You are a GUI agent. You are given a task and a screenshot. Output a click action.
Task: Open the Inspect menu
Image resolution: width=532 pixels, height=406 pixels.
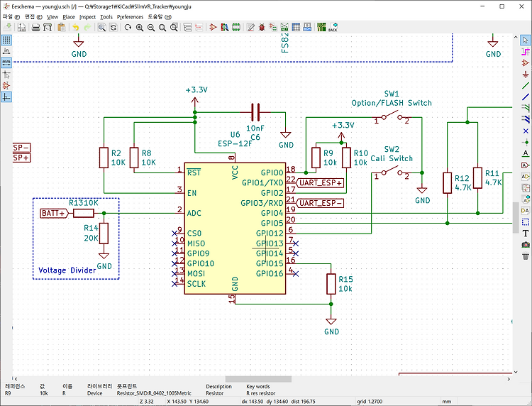87,16
